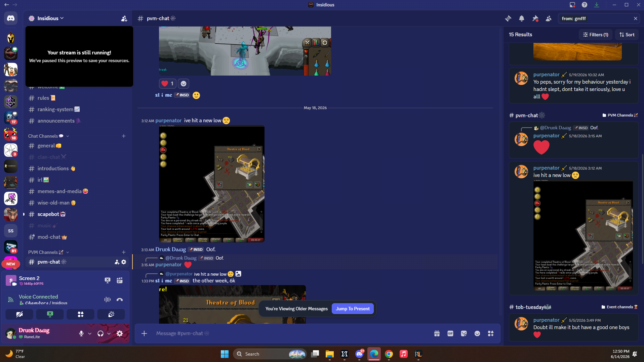Open purpenator's profile name in chat
The height and width of the screenshot is (362, 644).
click(x=168, y=121)
